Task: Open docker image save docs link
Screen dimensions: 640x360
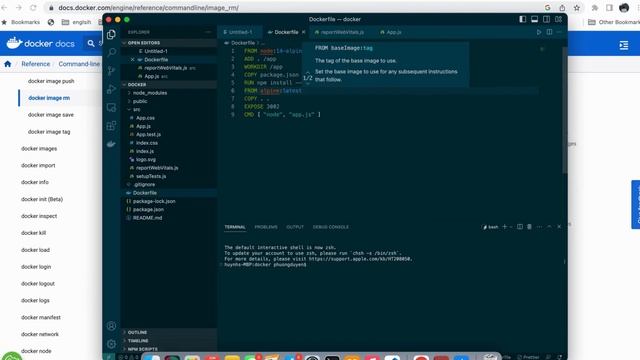Action: click(x=51, y=115)
